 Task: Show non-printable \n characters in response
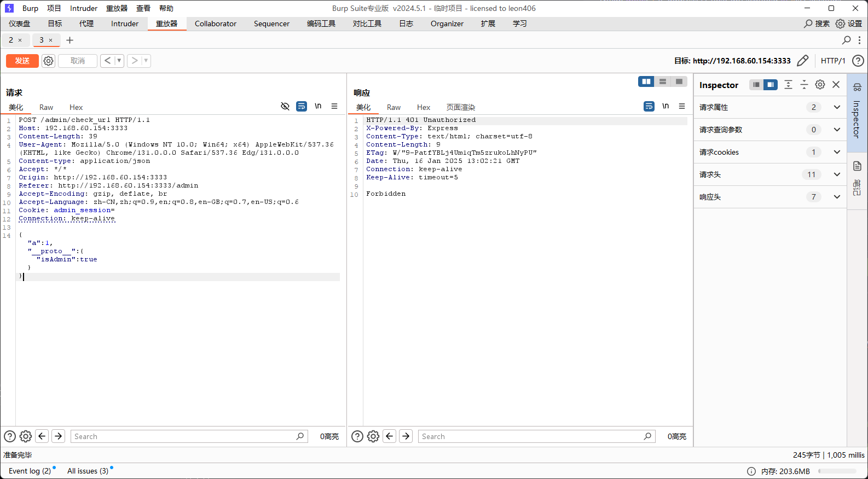pos(666,106)
